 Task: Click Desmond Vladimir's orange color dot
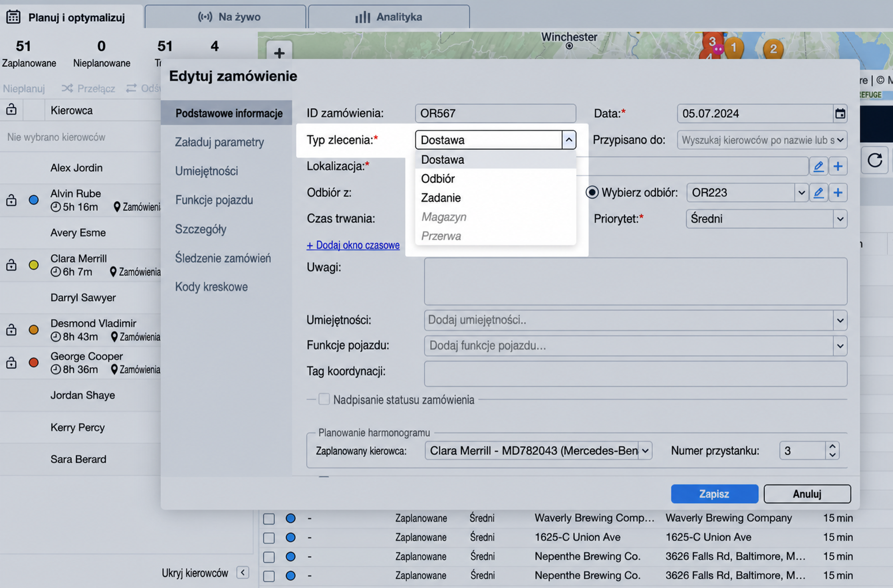[x=34, y=330]
